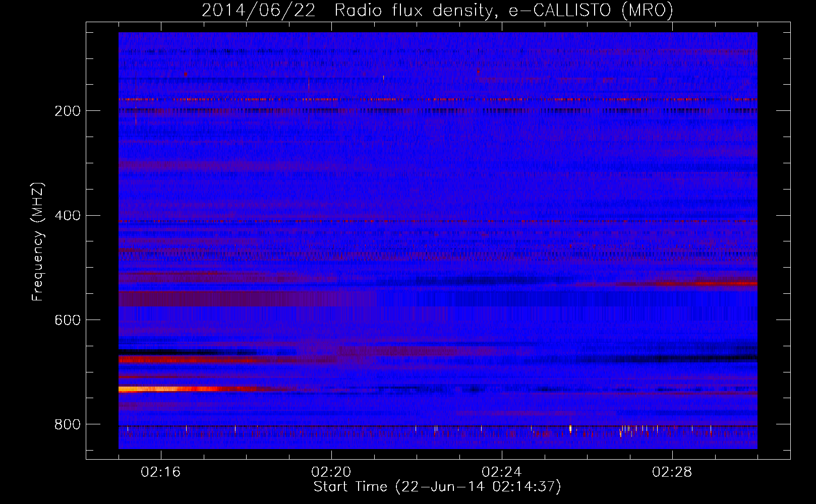Select the 600 frequency tick label
Image resolution: width=816 pixels, height=504 pixels.
point(68,320)
